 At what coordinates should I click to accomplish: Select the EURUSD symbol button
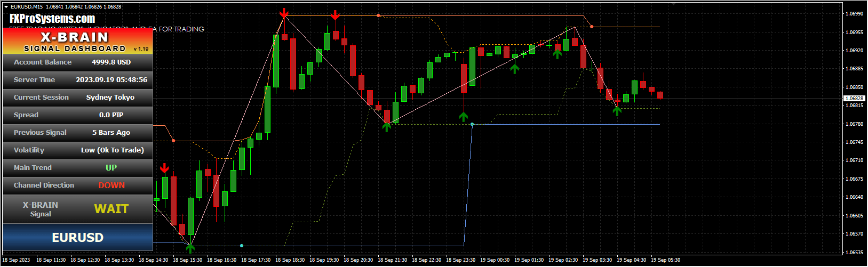point(78,238)
